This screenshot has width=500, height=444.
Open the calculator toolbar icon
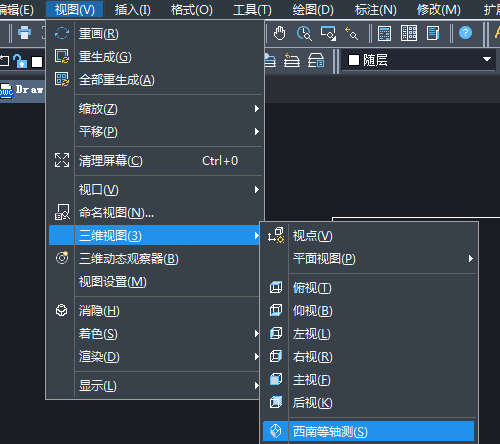(x=384, y=33)
